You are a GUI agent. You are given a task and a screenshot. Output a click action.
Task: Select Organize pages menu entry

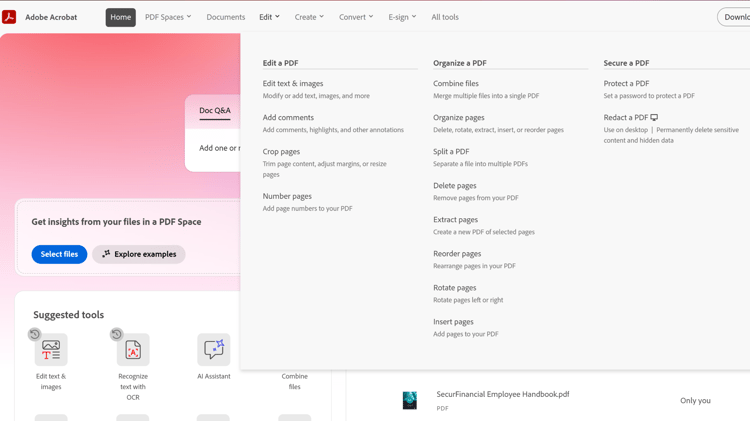tap(459, 118)
